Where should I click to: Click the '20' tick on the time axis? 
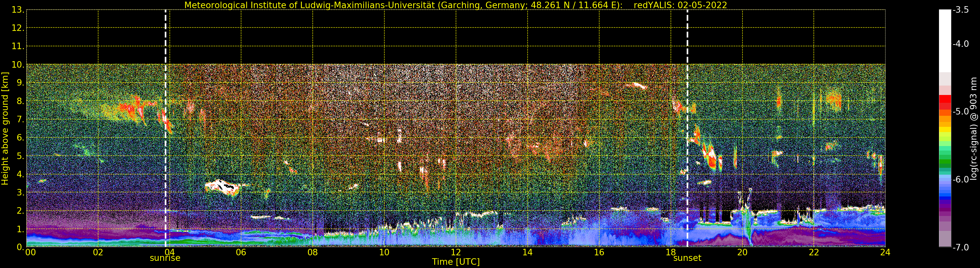point(742,252)
